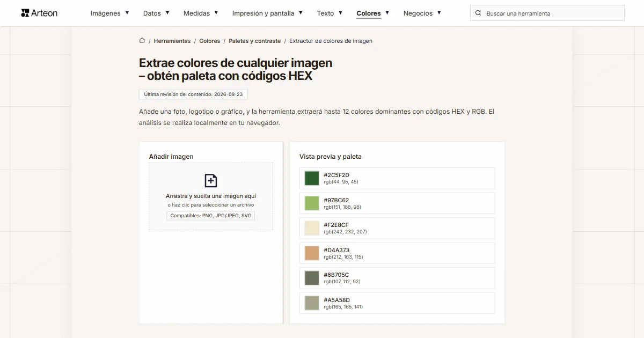
Task: Expand the Colores menu arrow
Action: (x=387, y=12)
